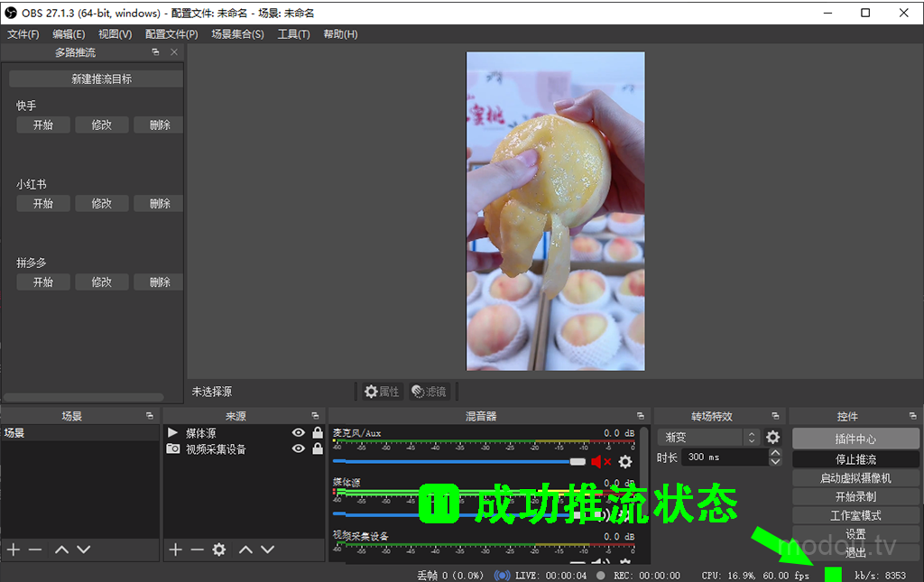Open source properties gear in 来源 panel
Screen dimensions: 924x582
tap(218, 550)
